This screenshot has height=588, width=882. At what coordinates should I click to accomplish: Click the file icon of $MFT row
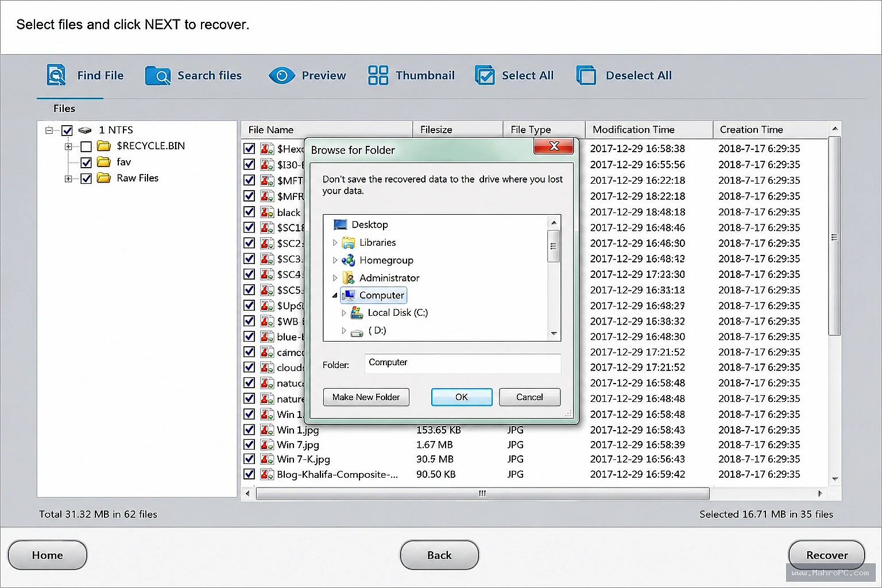266,180
